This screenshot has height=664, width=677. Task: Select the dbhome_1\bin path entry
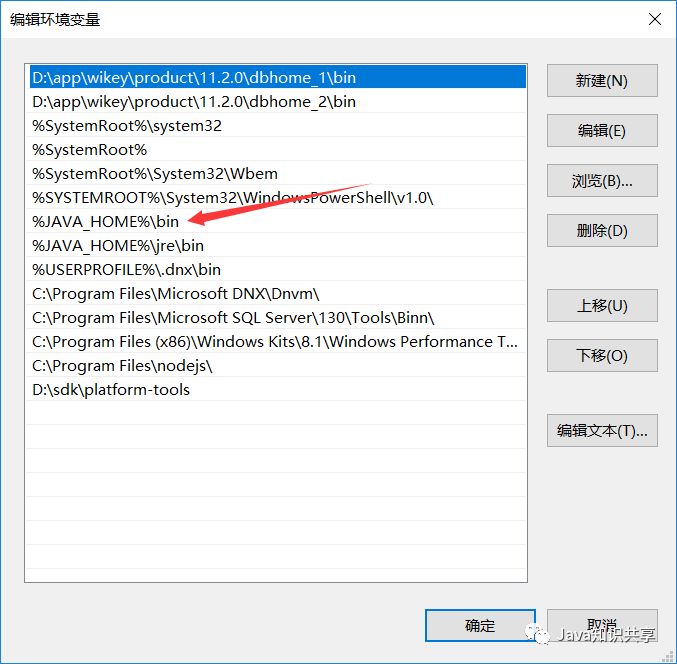tap(277, 77)
